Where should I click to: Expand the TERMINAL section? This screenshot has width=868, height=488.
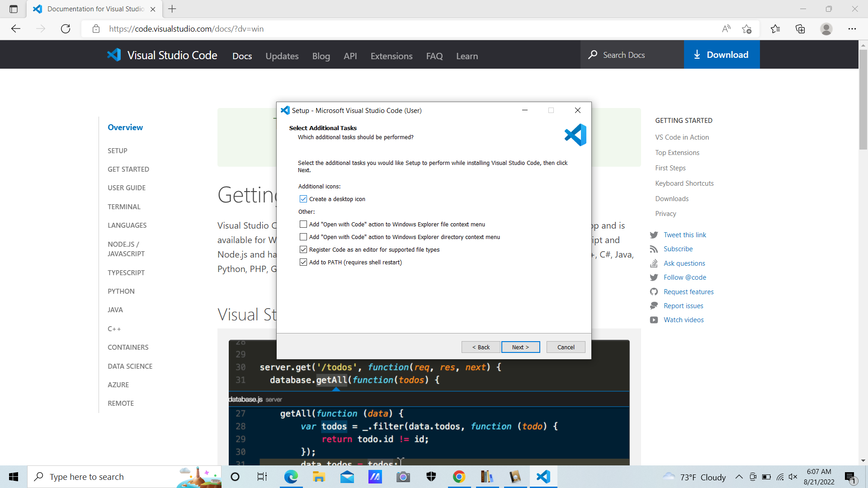(x=124, y=206)
